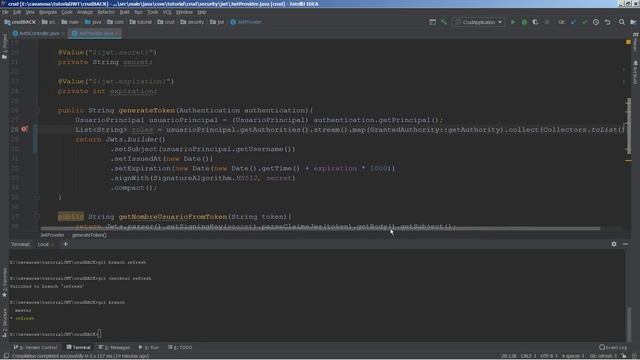640x360 pixels.
Task: Open the Messages tool window tab
Action: [114, 347]
